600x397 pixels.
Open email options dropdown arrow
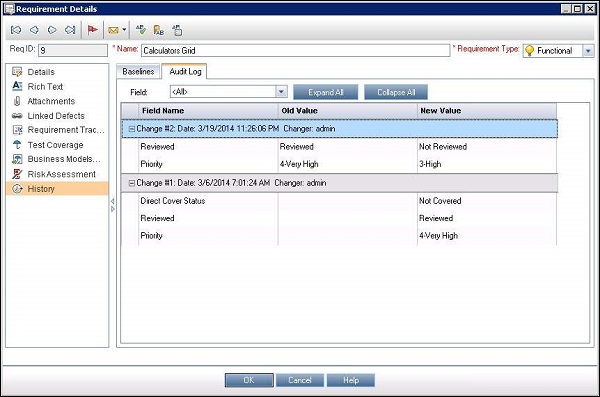tap(124, 30)
